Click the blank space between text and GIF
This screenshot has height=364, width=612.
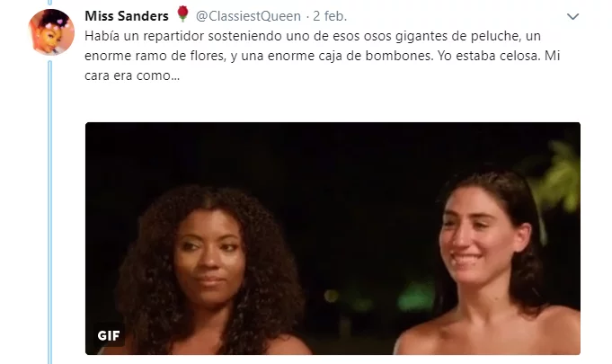pyautogui.click(x=332, y=102)
